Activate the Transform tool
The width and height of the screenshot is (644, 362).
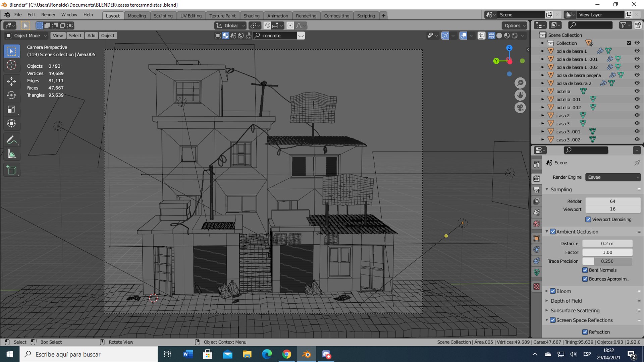point(11,123)
